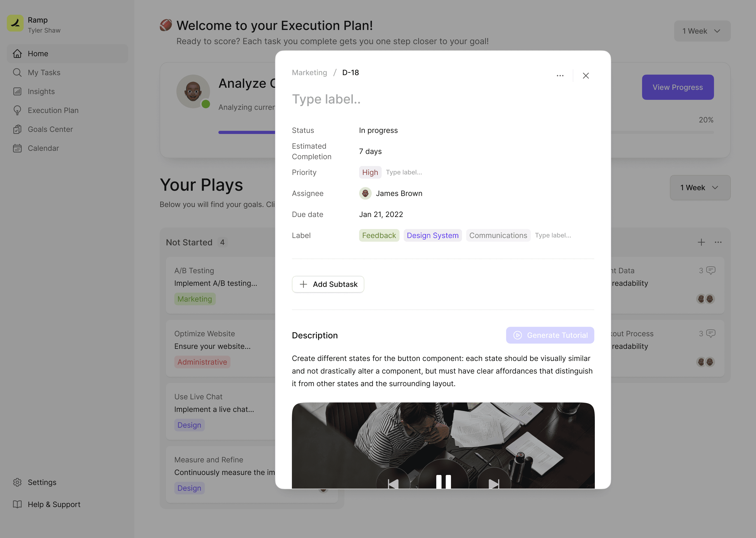Go to the Goals Center page
The image size is (756, 538).
tap(50, 129)
